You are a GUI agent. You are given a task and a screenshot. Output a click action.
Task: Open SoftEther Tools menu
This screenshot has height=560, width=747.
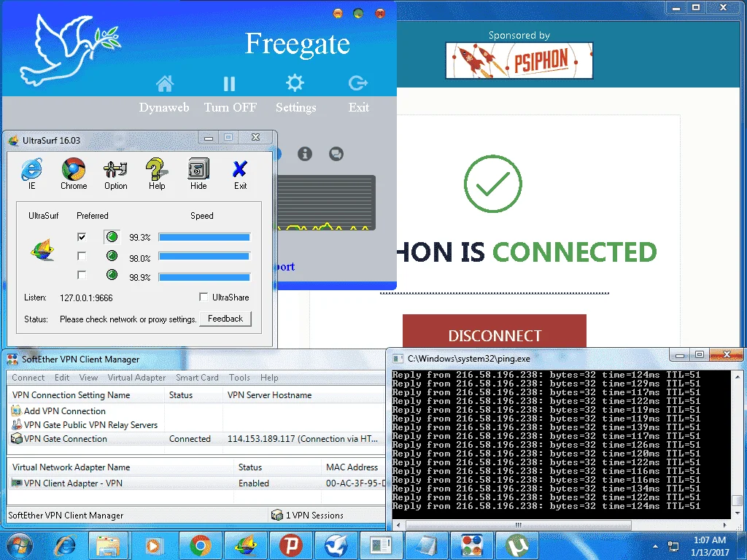coord(239,378)
